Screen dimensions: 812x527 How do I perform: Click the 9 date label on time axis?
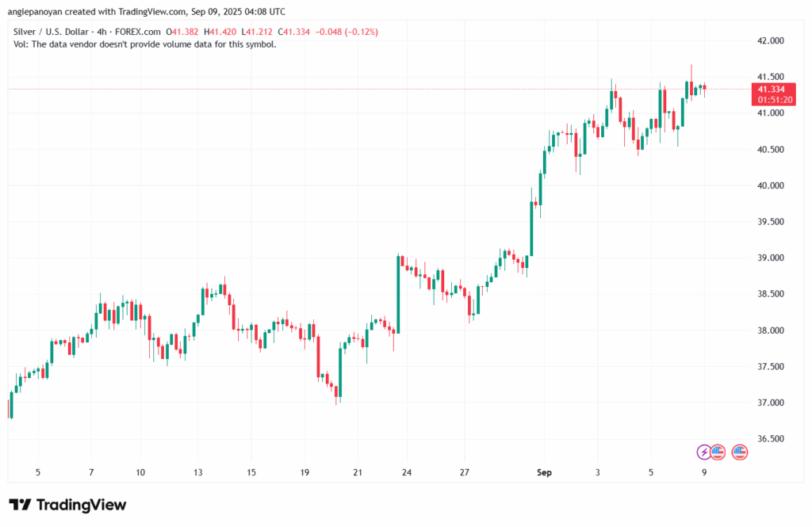pyautogui.click(x=704, y=473)
